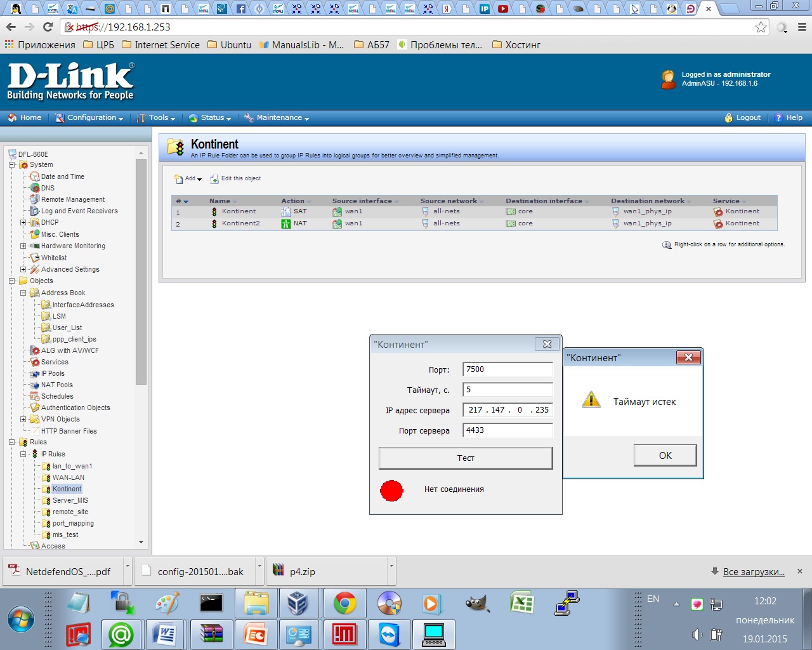Viewport: 812px width, 650px height.
Task: Click the DNS icon in System tree
Action: 36,188
